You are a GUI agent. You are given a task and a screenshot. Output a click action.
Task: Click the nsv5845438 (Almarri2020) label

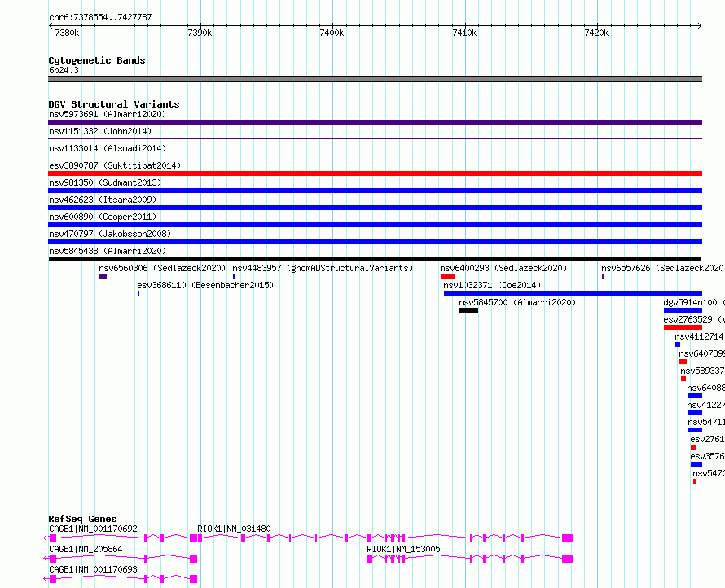(x=108, y=251)
